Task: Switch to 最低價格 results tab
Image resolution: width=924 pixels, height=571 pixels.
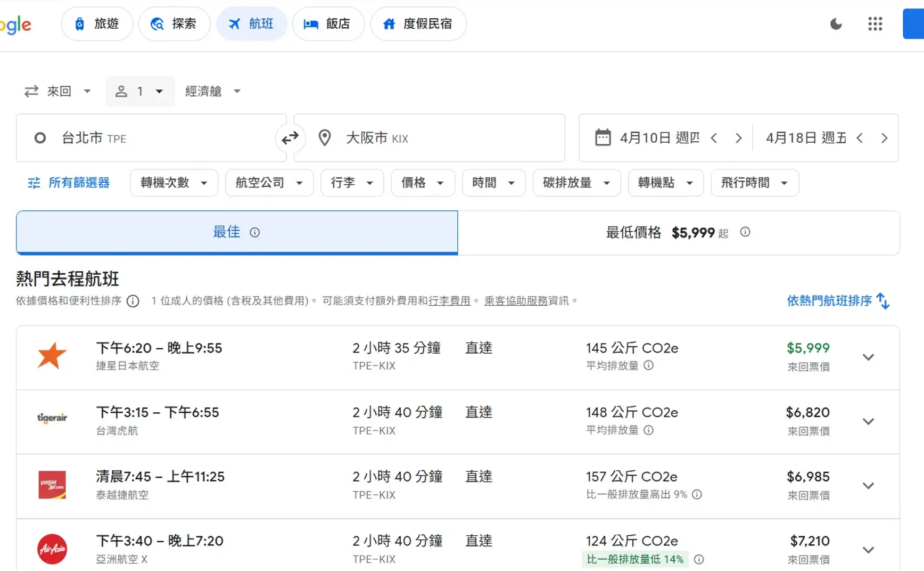Action: (x=679, y=233)
